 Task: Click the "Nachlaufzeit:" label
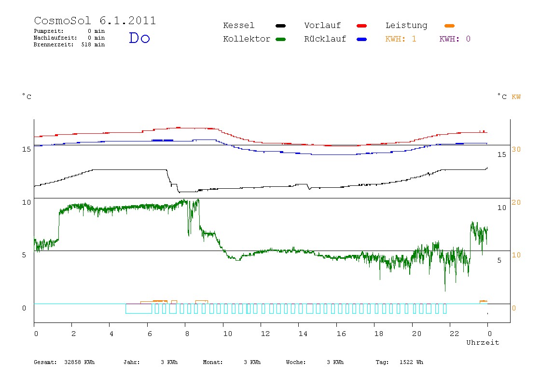pyautogui.click(x=55, y=38)
